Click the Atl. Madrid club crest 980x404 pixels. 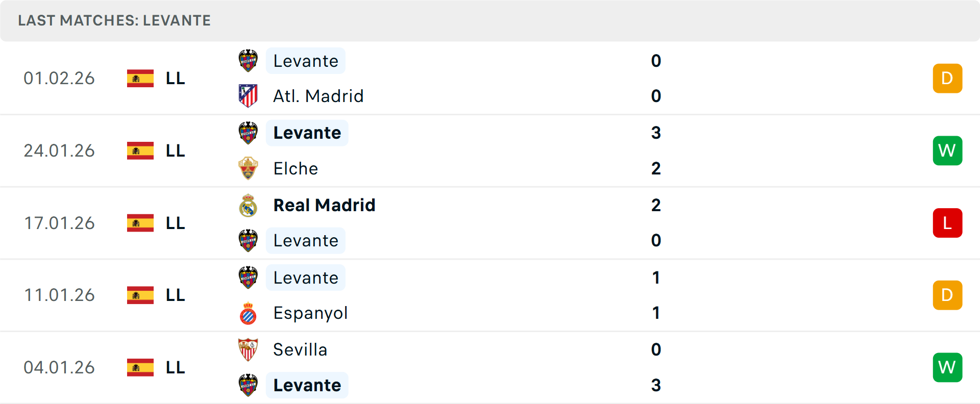click(248, 96)
